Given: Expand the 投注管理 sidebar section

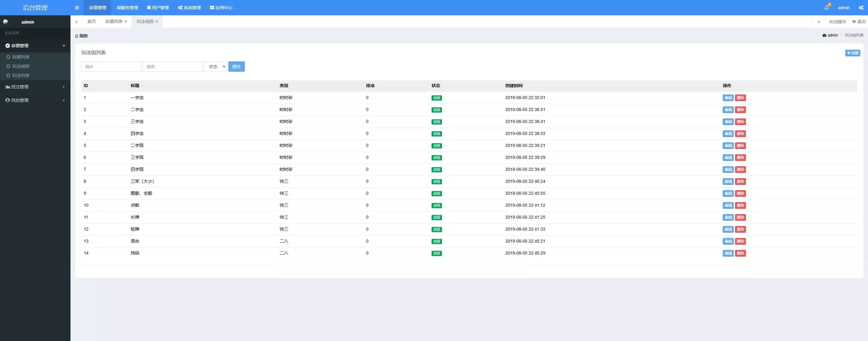Looking at the screenshot, I should point(35,87).
